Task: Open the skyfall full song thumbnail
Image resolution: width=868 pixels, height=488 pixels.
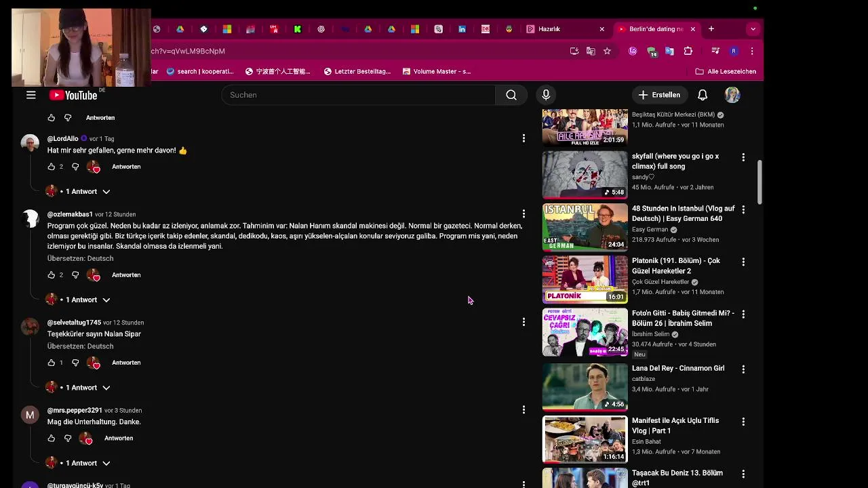Action: [x=585, y=175]
